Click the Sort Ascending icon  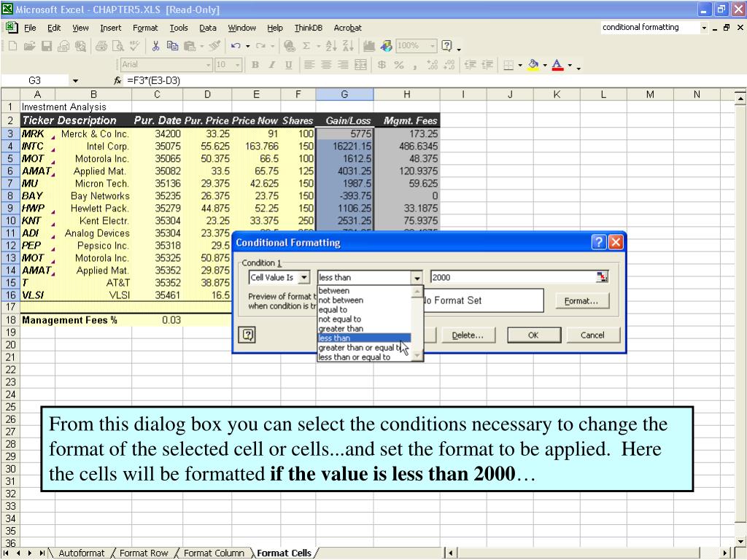(330, 46)
